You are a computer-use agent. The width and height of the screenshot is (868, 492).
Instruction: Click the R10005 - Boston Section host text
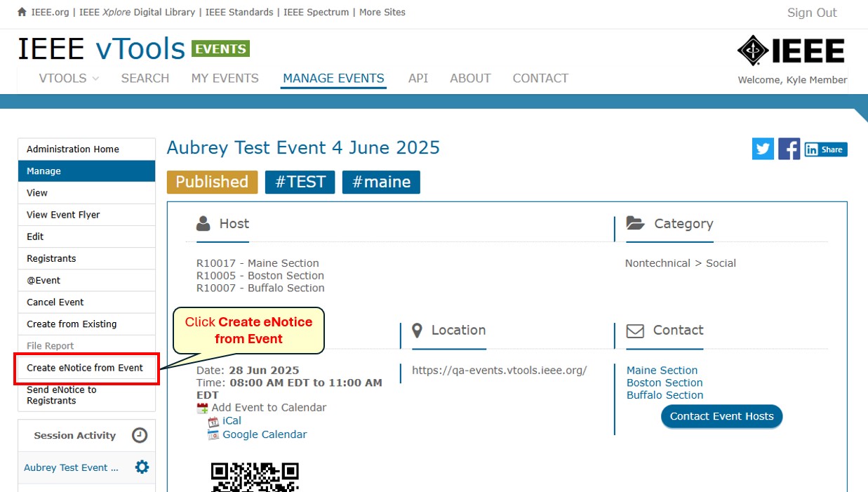260,276
